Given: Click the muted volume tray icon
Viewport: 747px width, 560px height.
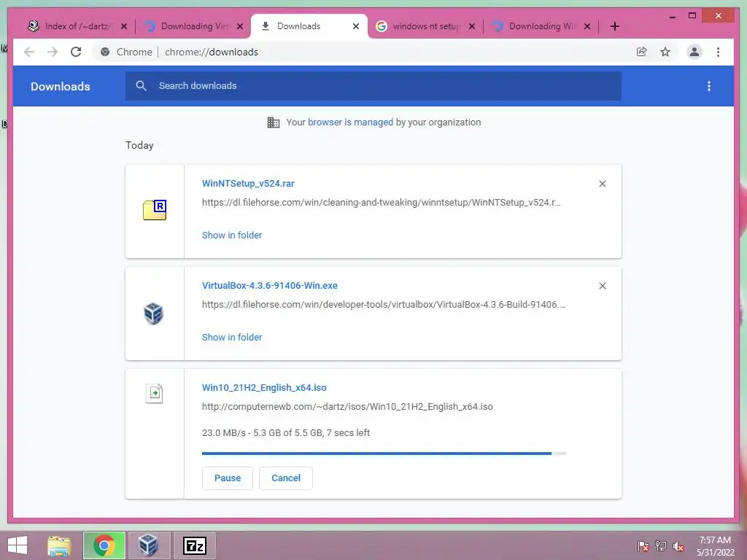Looking at the screenshot, I should click(x=678, y=546).
